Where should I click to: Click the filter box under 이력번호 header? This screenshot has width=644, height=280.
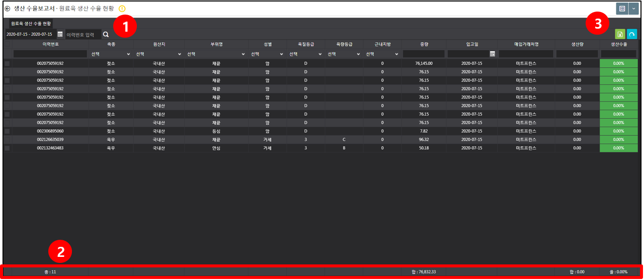pyautogui.click(x=50, y=54)
